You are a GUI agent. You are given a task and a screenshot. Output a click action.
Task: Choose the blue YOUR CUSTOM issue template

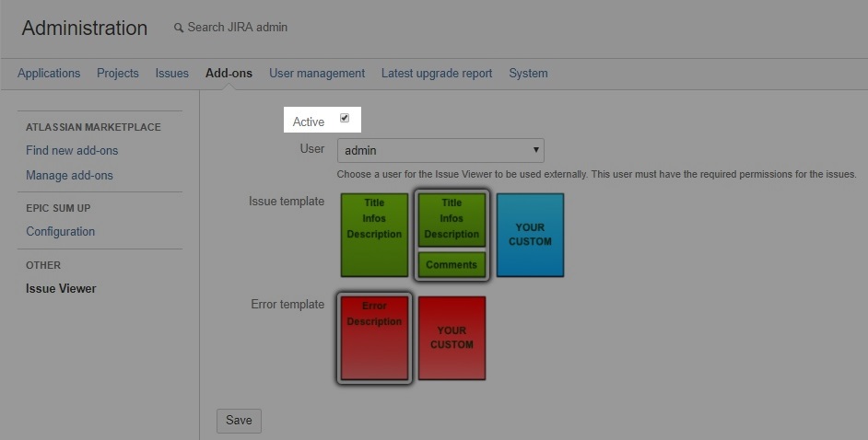[x=530, y=235]
